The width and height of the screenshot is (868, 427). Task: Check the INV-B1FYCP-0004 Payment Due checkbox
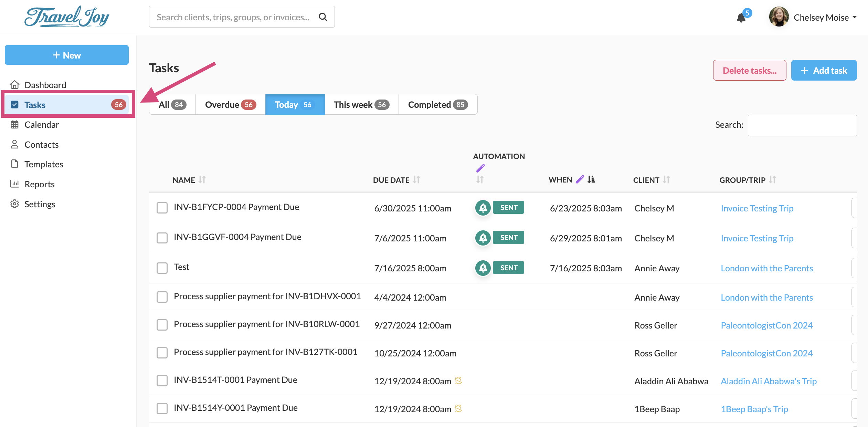coord(162,208)
